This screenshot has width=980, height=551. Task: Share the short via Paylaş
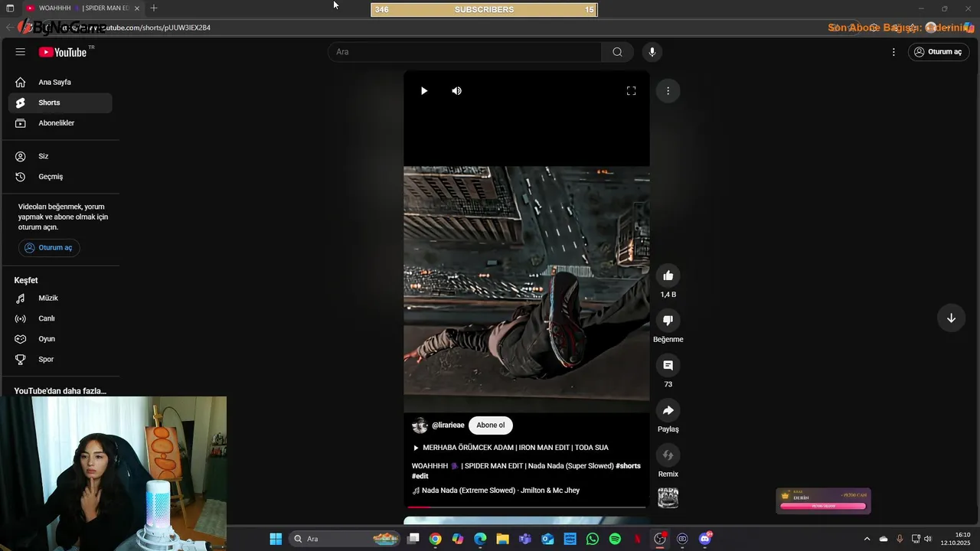click(x=668, y=410)
